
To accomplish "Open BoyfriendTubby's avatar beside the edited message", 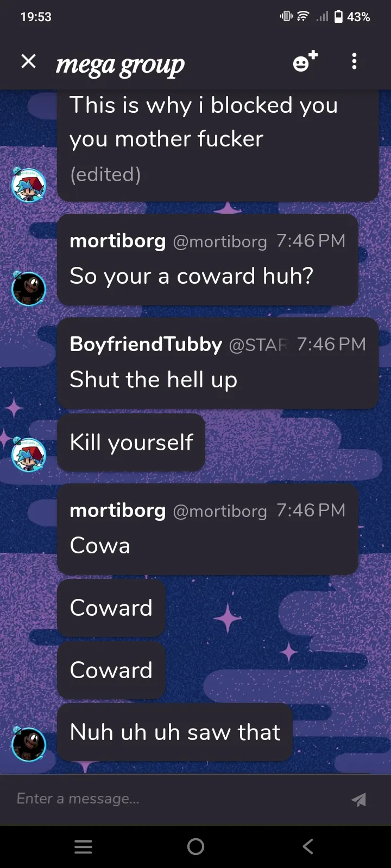I will (x=28, y=185).
